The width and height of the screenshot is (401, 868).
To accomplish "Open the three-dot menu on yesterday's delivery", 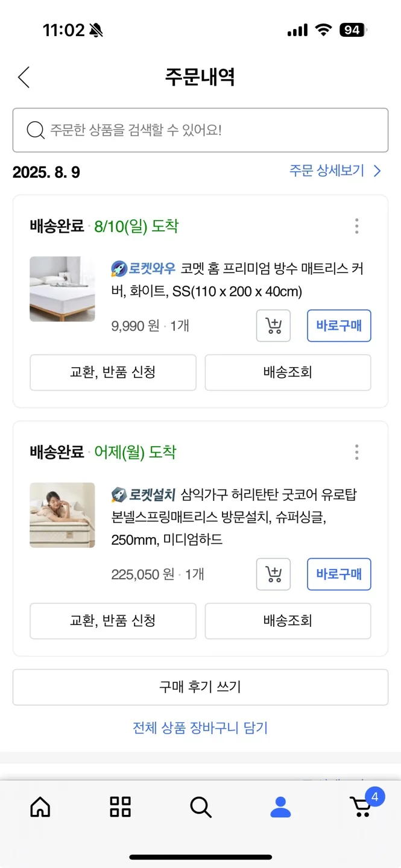I will coord(356,453).
